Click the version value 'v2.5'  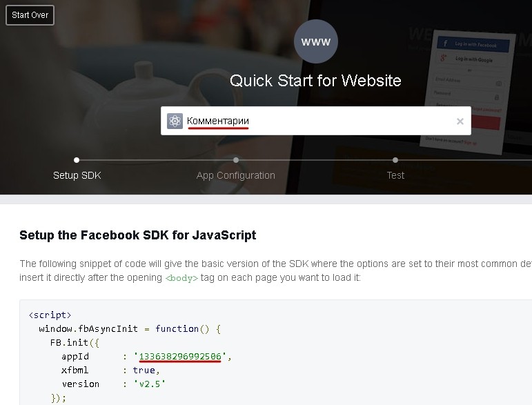coord(149,384)
